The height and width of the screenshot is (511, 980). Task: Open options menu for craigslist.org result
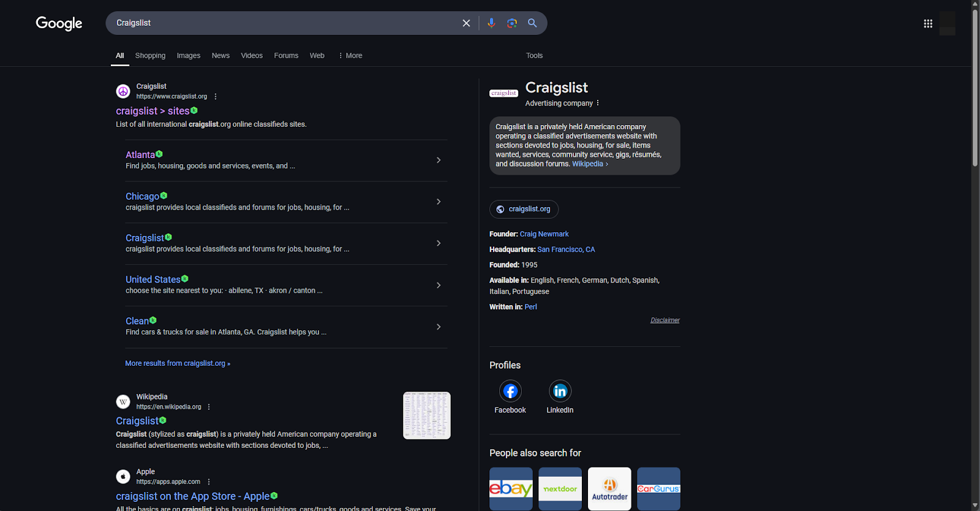coord(216,97)
